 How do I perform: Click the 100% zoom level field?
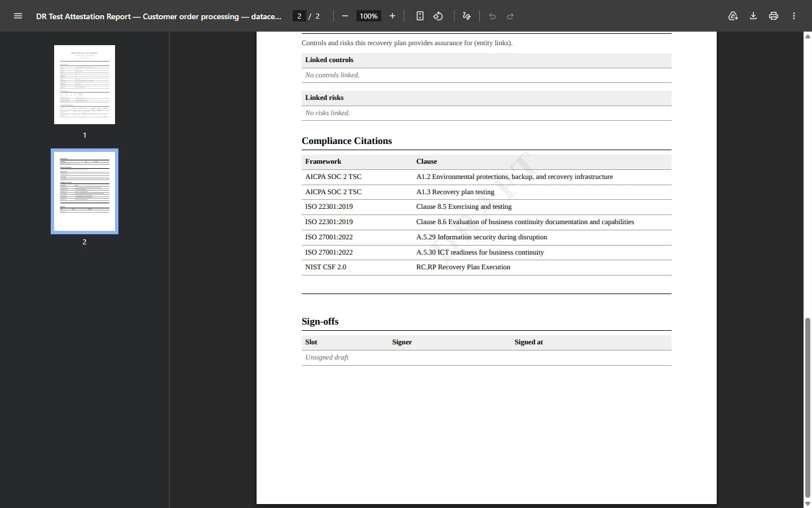click(369, 16)
